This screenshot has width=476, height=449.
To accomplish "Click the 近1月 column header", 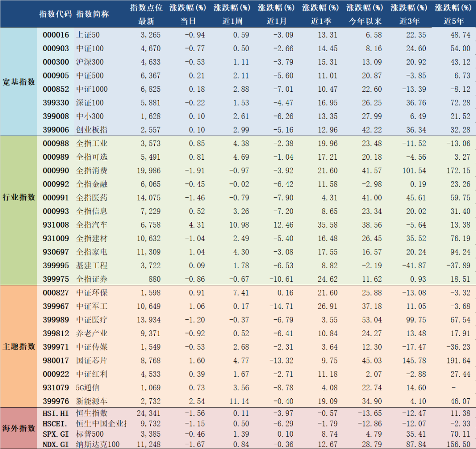I will (276, 21).
